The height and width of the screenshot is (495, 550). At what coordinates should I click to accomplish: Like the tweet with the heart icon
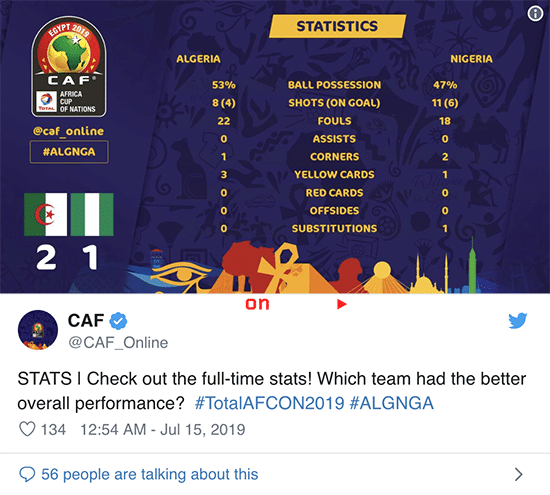coord(27,429)
